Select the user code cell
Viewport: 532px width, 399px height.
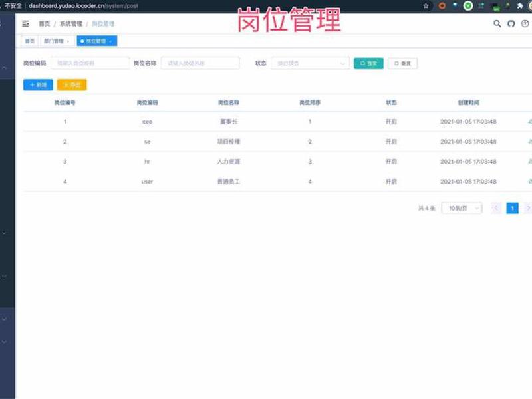[147, 182]
